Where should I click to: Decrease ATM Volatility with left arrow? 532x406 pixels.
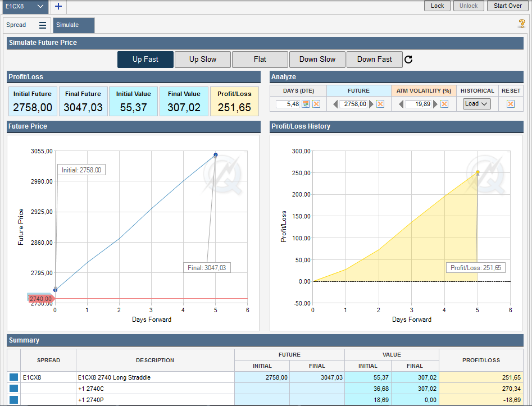401,104
